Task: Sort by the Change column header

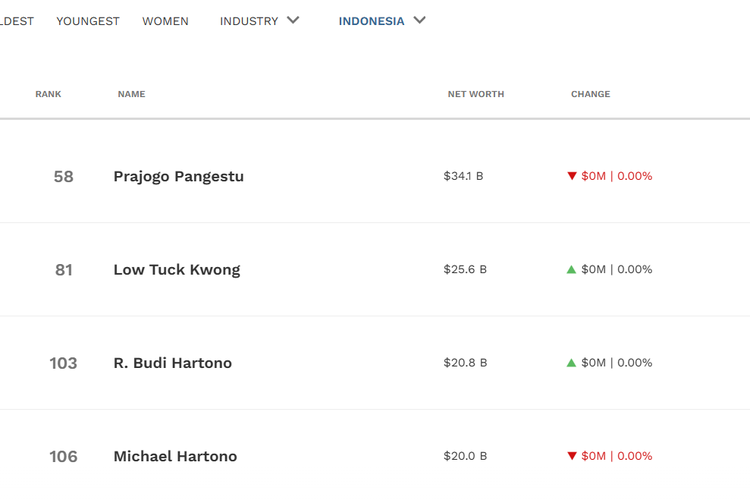Action: [590, 94]
